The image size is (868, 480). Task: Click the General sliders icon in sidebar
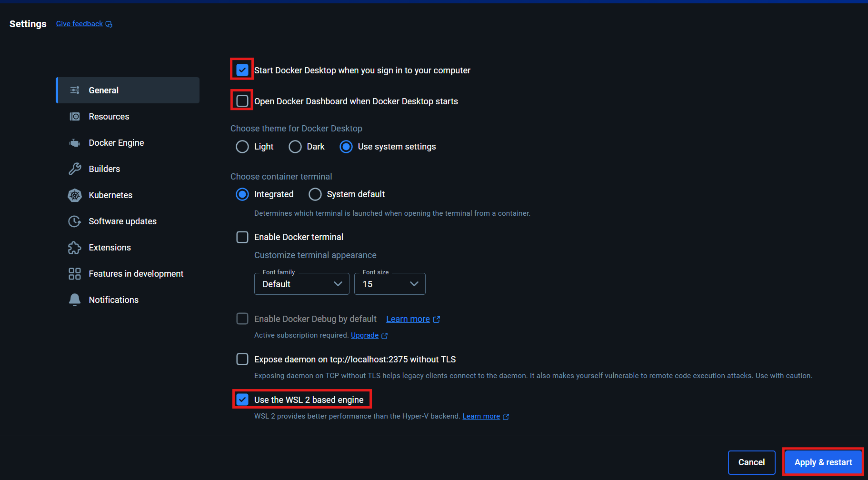coord(75,90)
